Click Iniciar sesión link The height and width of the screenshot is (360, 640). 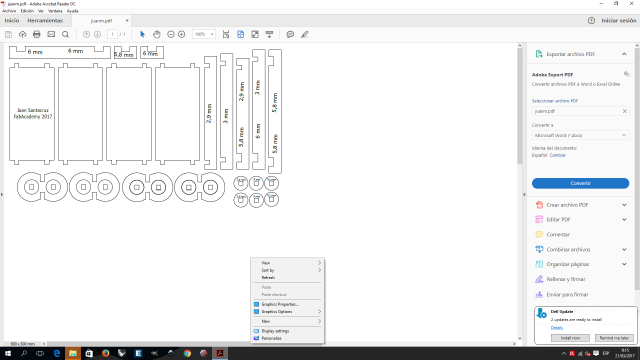point(618,20)
